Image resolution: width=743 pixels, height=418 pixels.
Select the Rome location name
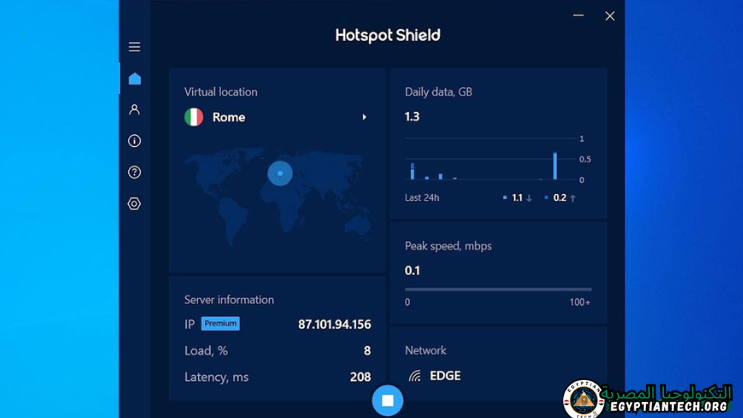tap(228, 117)
